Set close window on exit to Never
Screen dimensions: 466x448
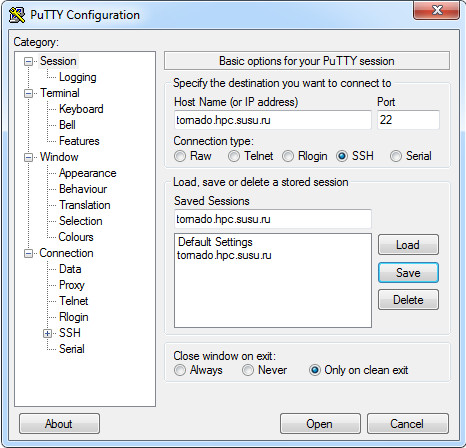coord(248,370)
